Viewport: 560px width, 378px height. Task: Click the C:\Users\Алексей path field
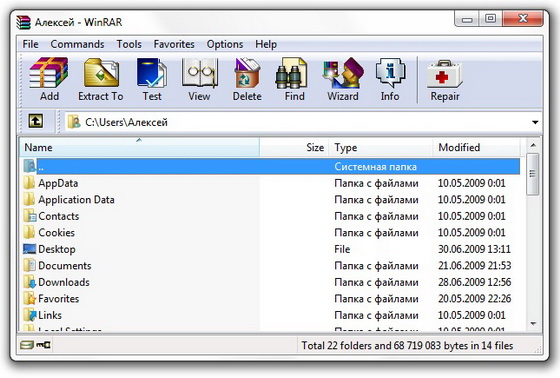pyautogui.click(x=302, y=122)
